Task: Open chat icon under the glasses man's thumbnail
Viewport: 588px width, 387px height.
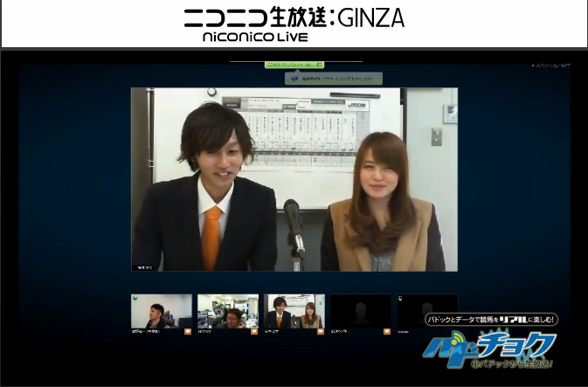Action: click(254, 331)
